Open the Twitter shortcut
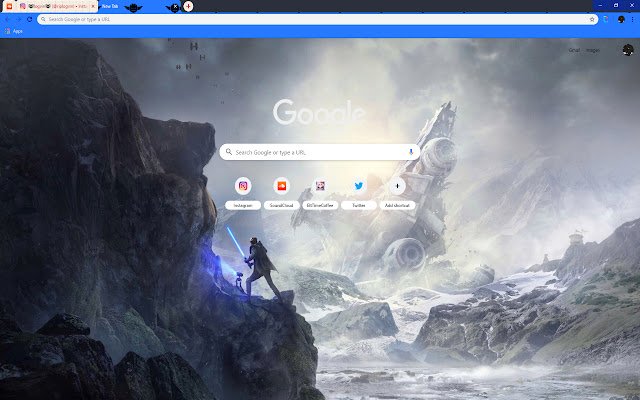The width and height of the screenshot is (640, 400). point(359,193)
